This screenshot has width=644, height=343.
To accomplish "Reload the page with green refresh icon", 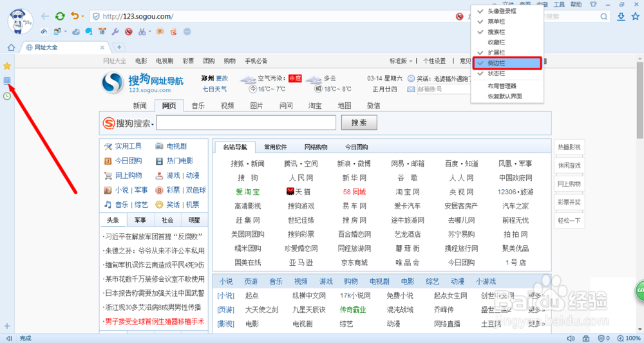I will click(60, 17).
